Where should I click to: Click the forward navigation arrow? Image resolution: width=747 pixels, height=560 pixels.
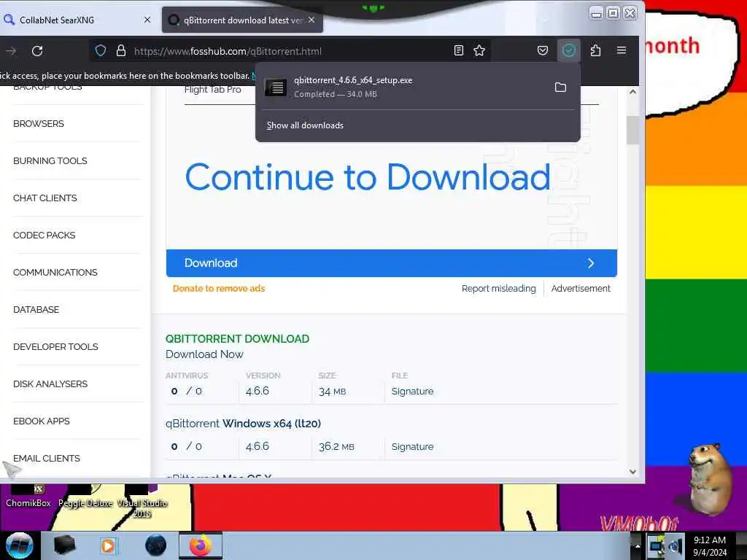pos(11,51)
